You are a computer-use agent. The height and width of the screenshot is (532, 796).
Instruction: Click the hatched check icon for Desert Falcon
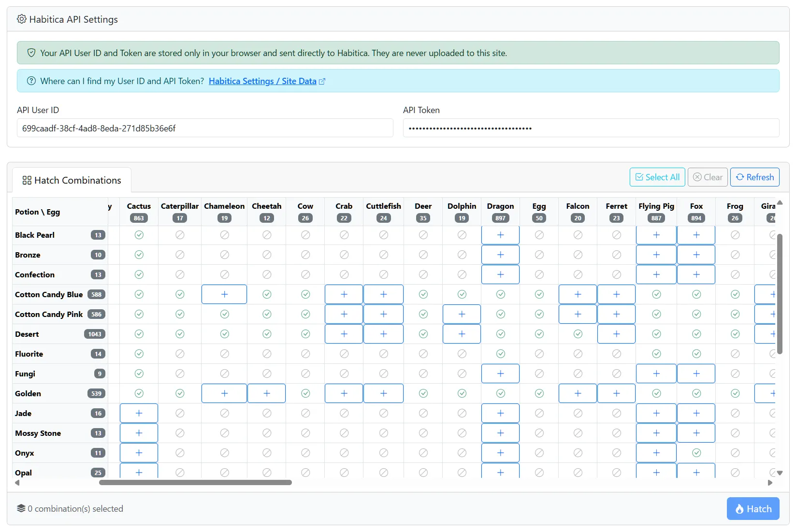point(578,334)
